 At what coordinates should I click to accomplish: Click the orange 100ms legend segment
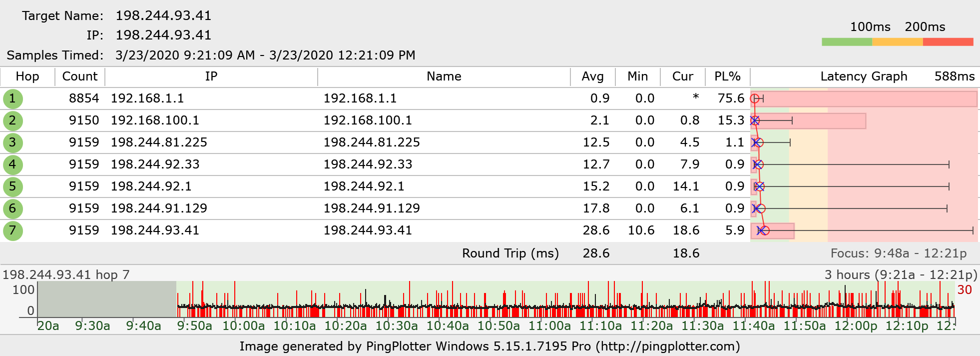point(897,42)
